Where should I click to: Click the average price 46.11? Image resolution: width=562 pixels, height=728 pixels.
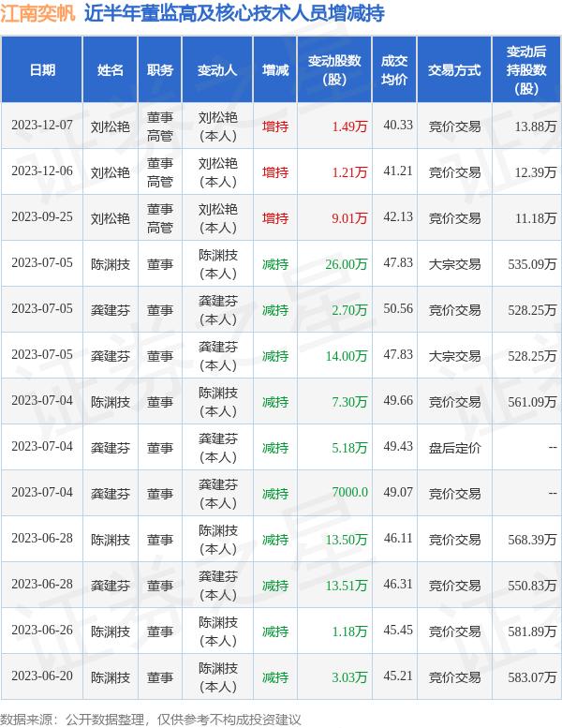[x=398, y=539]
